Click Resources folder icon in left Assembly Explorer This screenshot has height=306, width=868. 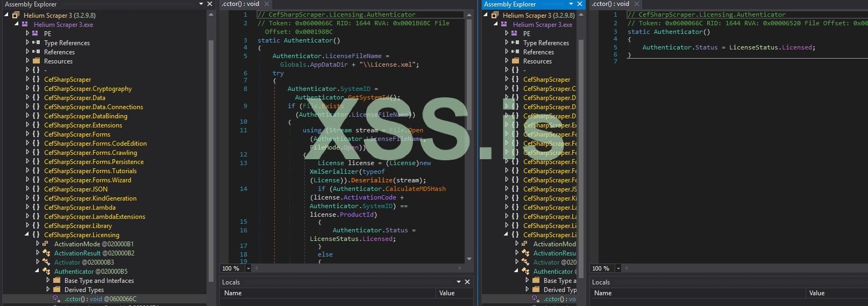[36, 61]
